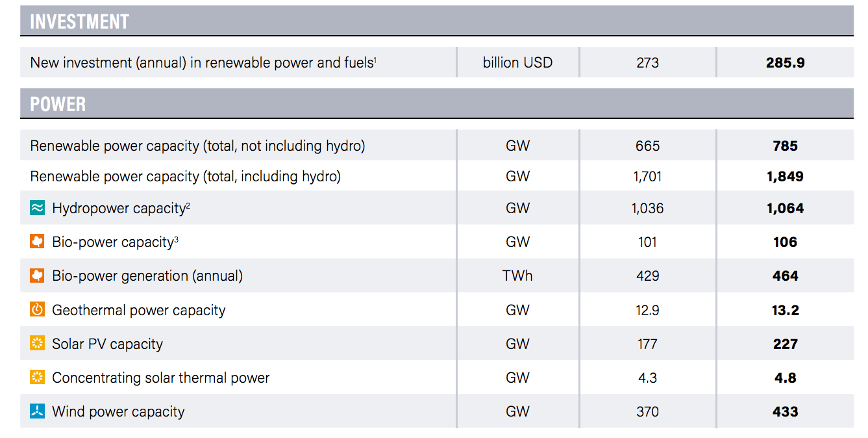The width and height of the screenshot is (868, 438).
Task: Click Renewable power capacity not including hydro label
Action: tap(197, 146)
